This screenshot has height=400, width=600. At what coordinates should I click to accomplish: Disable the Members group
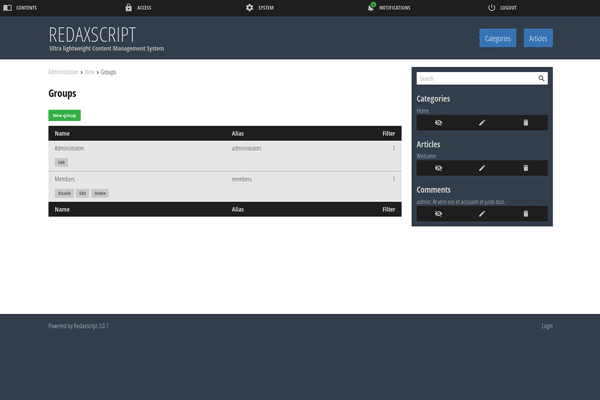pyautogui.click(x=64, y=193)
